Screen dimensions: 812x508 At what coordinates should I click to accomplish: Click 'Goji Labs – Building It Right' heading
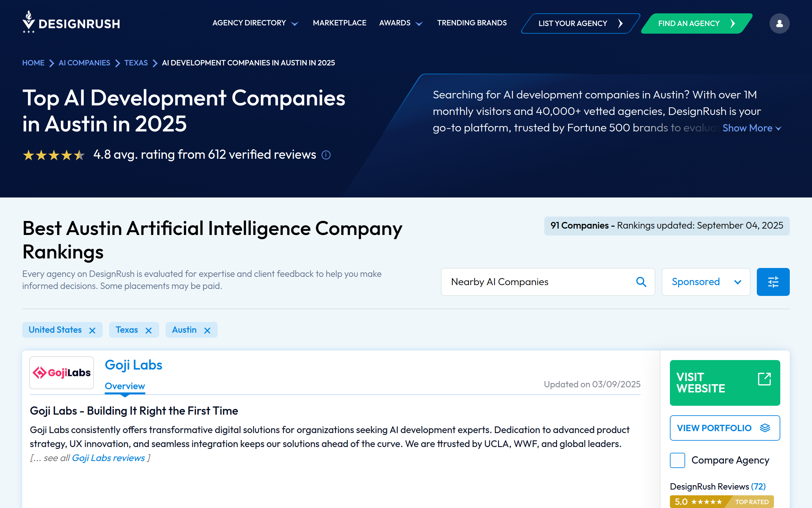pyautogui.click(x=134, y=411)
